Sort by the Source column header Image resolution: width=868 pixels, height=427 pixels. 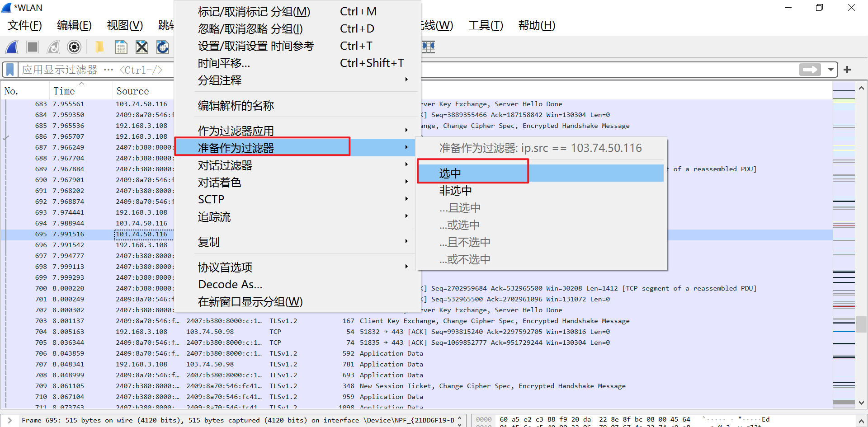(143, 91)
